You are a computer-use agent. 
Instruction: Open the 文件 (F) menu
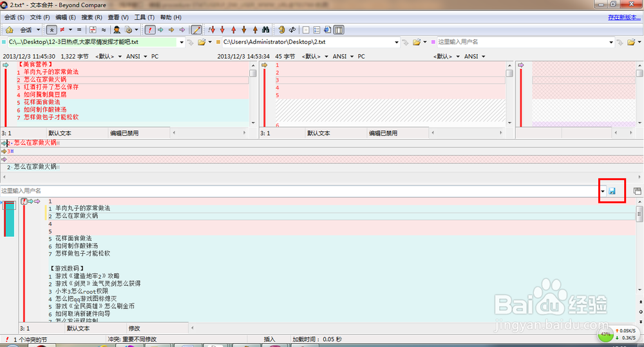[x=40, y=17]
